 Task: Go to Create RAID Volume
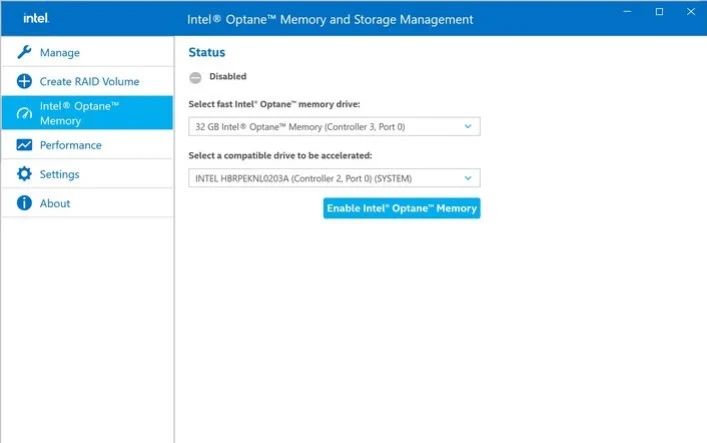pyautogui.click(x=89, y=81)
